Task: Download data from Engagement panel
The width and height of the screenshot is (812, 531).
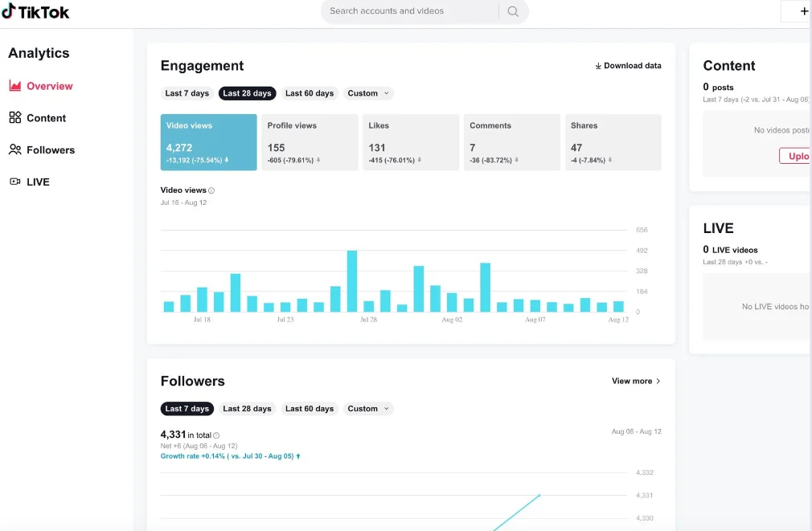Action: [x=628, y=66]
